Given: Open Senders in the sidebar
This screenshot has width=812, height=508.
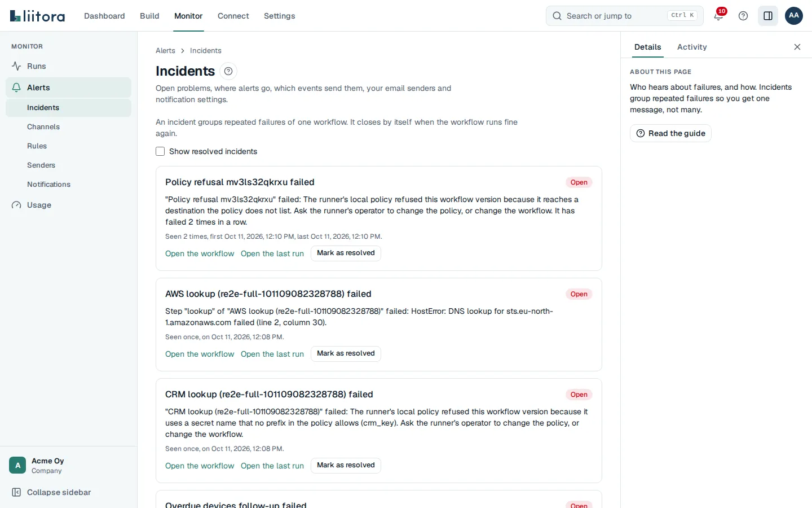Looking at the screenshot, I should click(x=68, y=165).
